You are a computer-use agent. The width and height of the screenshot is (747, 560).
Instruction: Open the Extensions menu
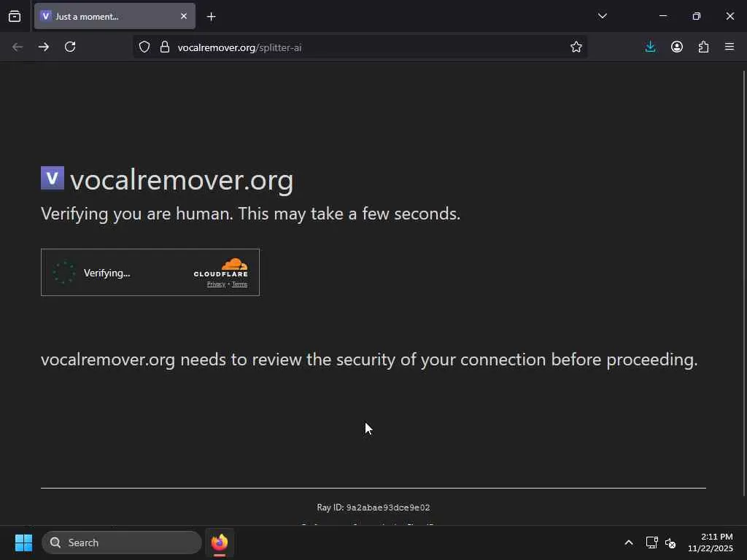tap(704, 47)
